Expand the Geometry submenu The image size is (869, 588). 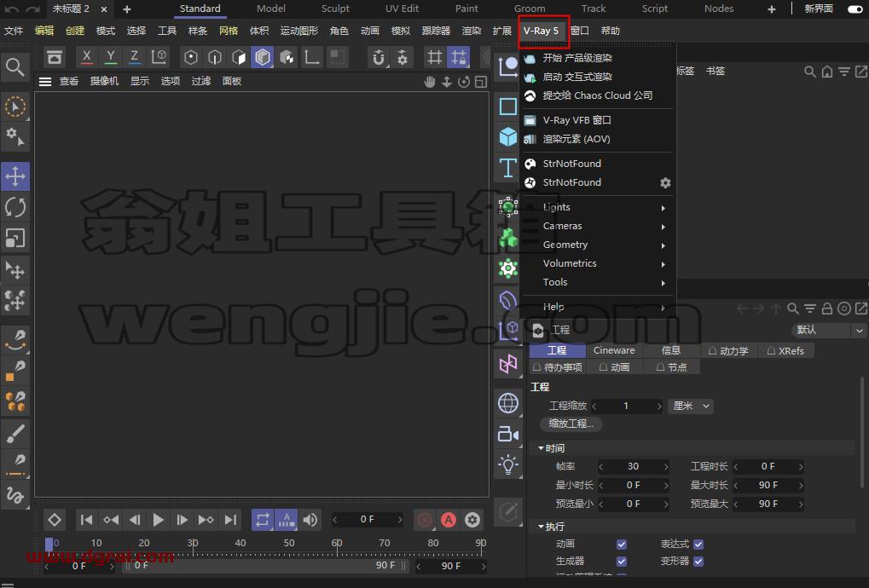(x=598, y=245)
